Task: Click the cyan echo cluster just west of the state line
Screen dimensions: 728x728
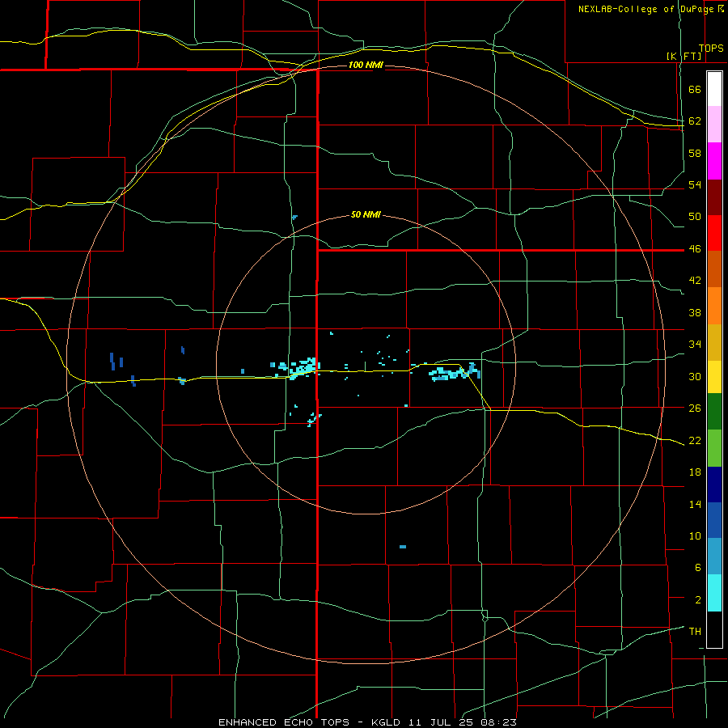Action: coord(302,367)
